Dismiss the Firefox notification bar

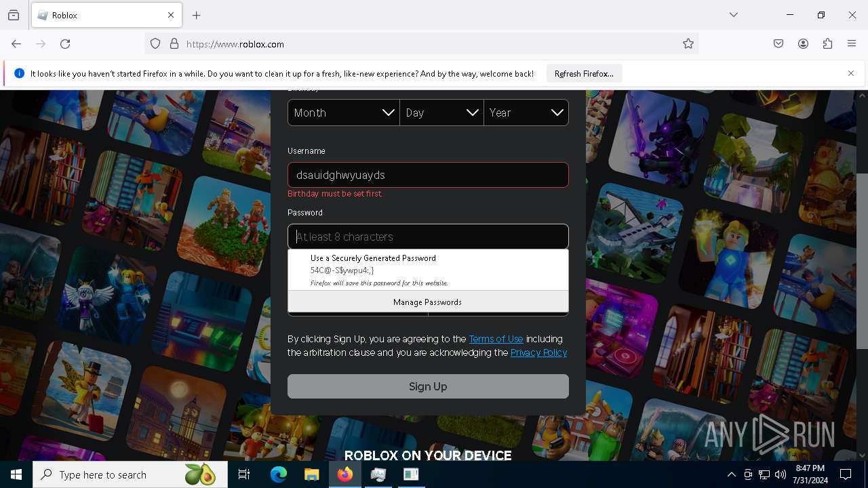851,73
